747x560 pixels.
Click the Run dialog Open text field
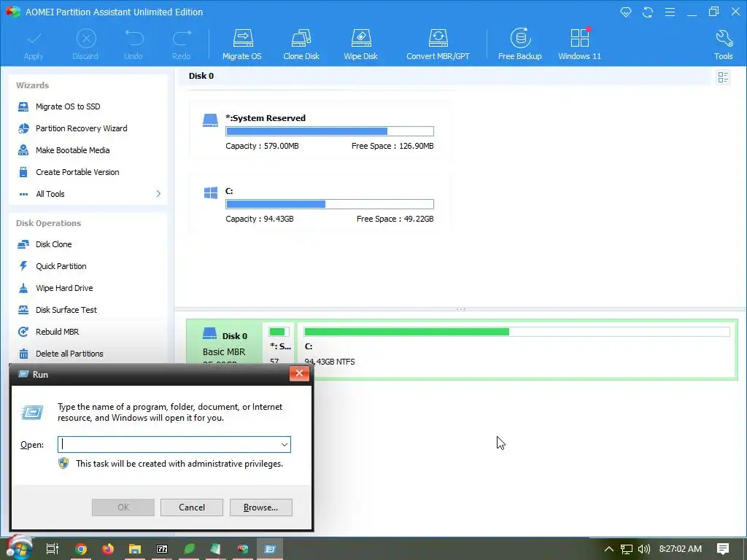pyautogui.click(x=174, y=444)
